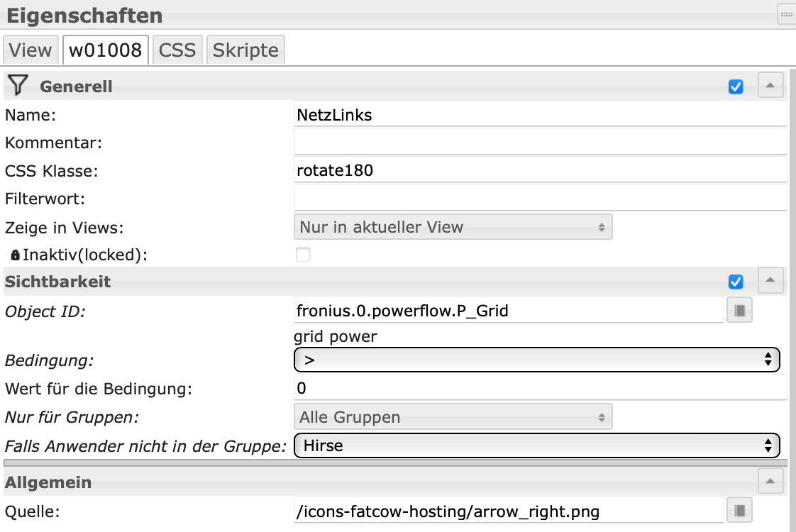This screenshot has height=532, width=796.
Task: Collapse the Allgemein section with its arrow
Action: pos(770,482)
